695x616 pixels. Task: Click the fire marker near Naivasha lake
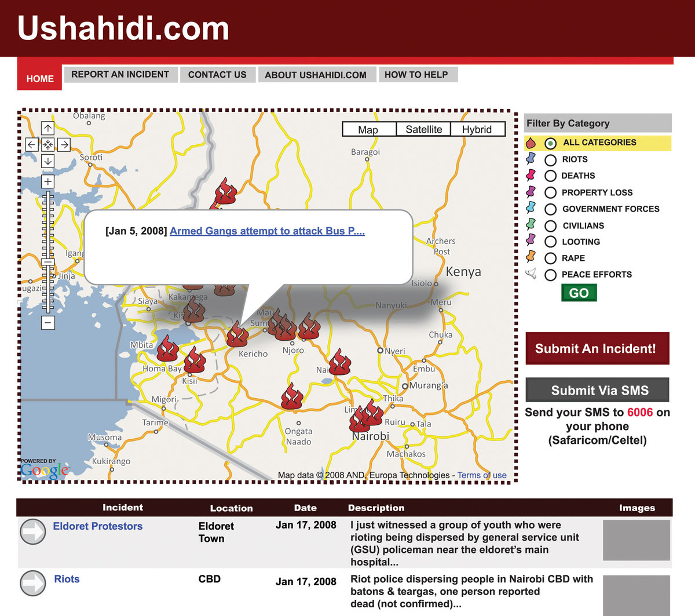[340, 362]
